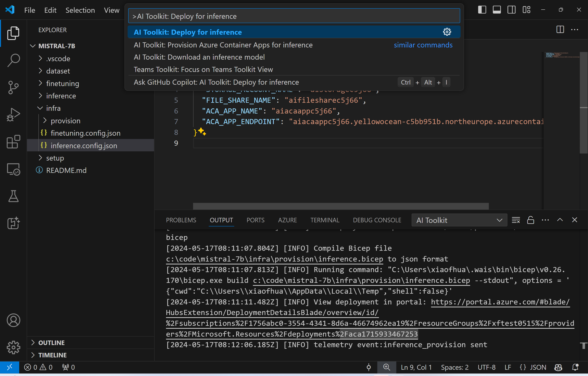Image resolution: width=588 pixels, height=376 pixels.
Task: Switch to the TERMINAL tab
Action: pyautogui.click(x=325, y=220)
